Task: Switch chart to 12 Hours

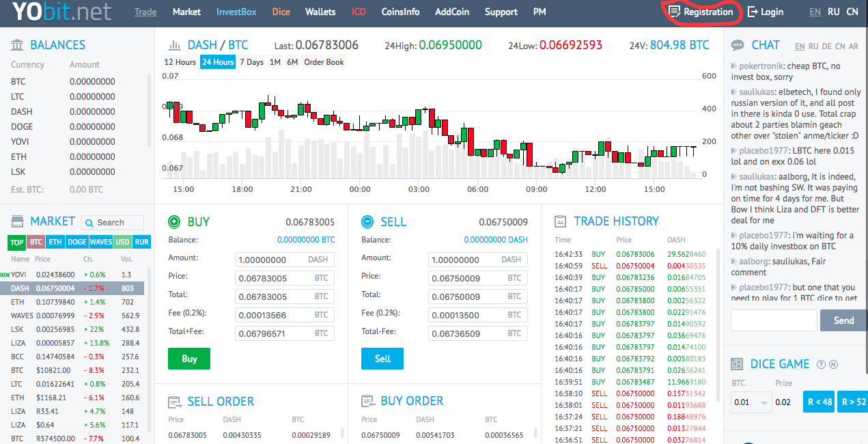Action: pyautogui.click(x=180, y=62)
